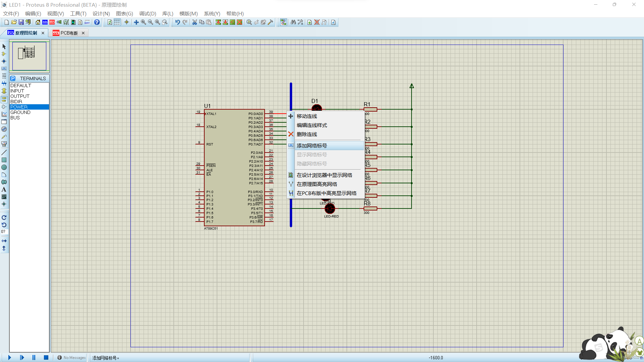Select the Component mode tool
The image size is (644, 362).
tap(4, 54)
